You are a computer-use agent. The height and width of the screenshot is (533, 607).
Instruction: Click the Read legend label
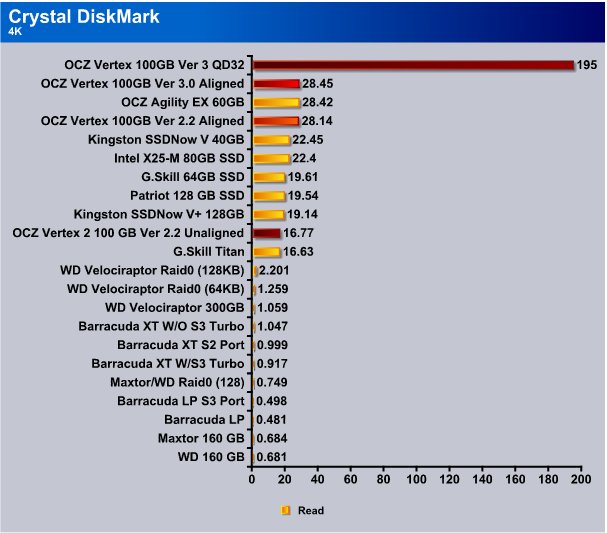coord(311,511)
